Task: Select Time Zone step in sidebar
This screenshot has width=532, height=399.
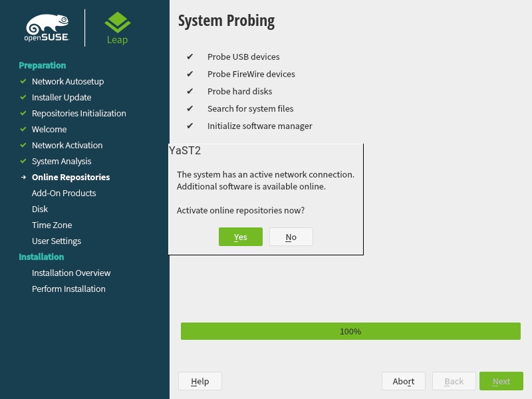Action: tap(52, 225)
